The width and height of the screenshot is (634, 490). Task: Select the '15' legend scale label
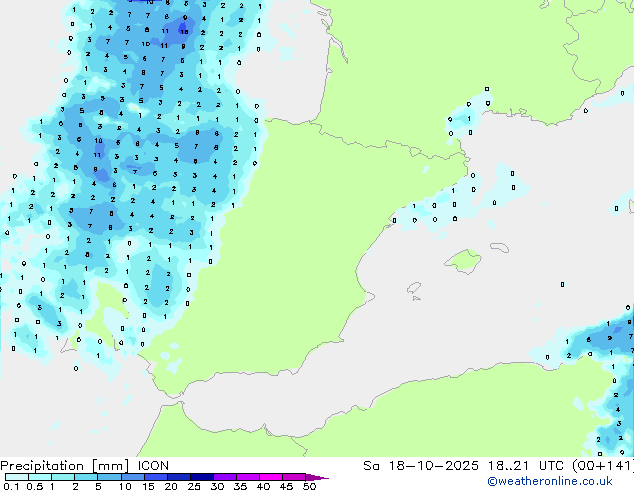point(148,486)
